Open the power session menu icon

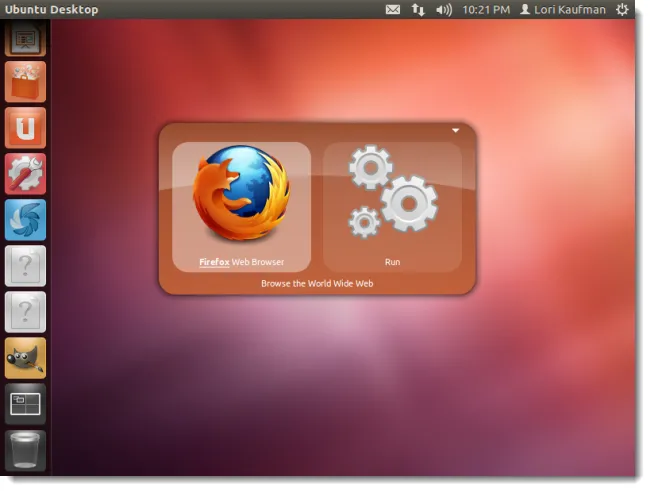pos(623,10)
